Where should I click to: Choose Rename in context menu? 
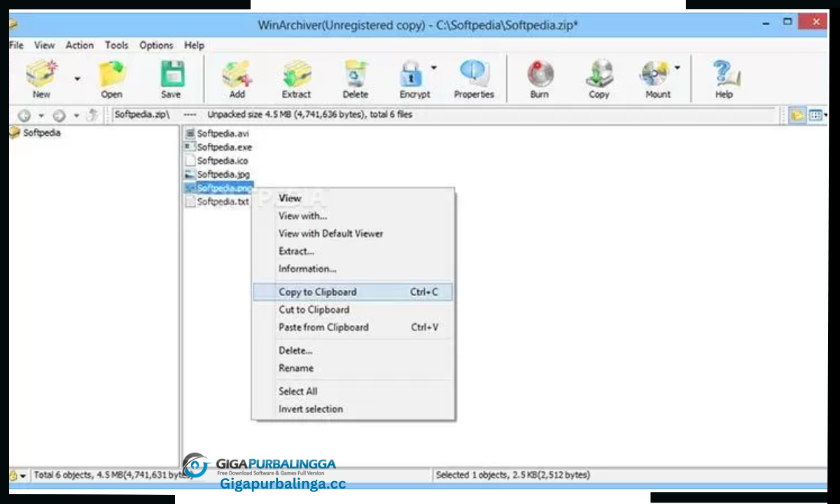[x=353, y=367]
